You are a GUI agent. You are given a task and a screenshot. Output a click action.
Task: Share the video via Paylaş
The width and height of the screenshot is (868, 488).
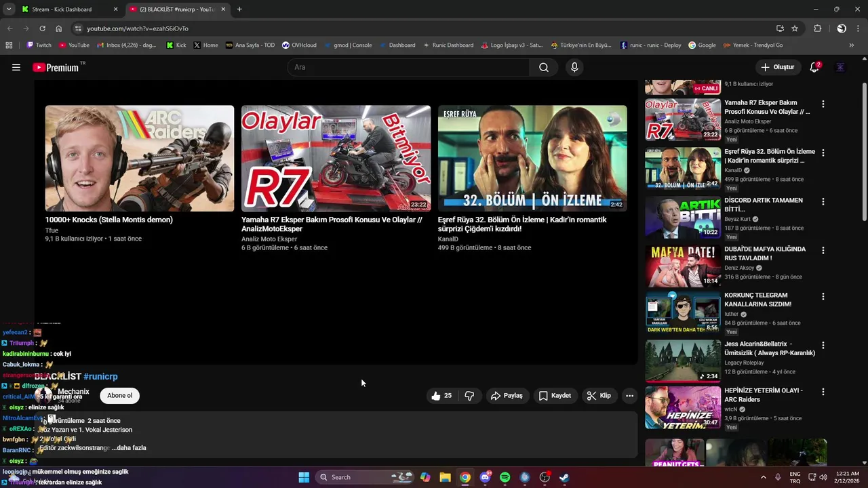[x=507, y=396]
